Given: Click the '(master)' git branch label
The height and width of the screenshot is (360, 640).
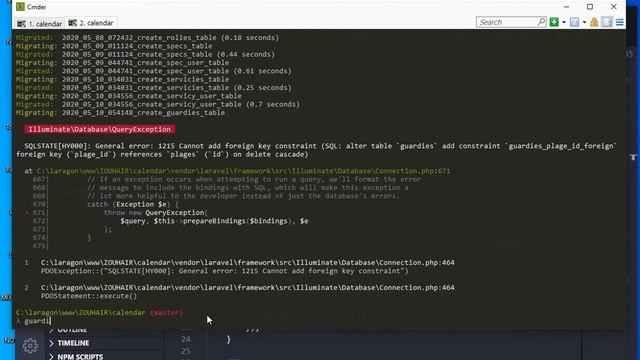Looking at the screenshot, I should tap(167, 313).
